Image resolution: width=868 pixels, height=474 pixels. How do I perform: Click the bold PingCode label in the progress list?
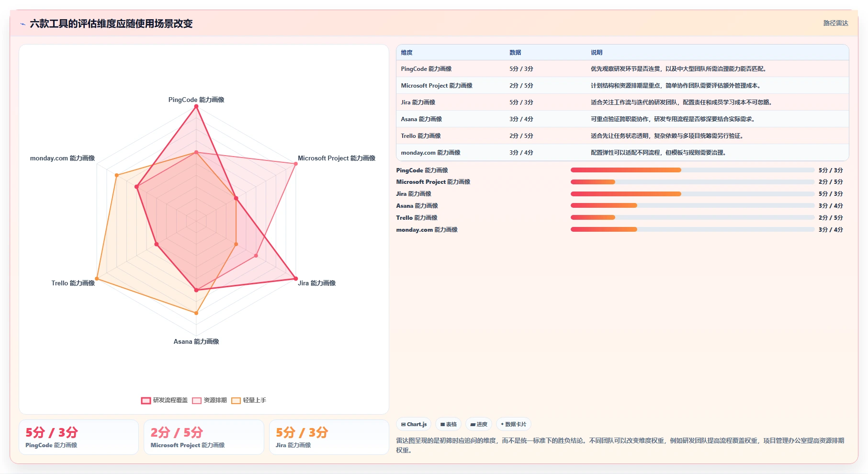(x=422, y=170)
